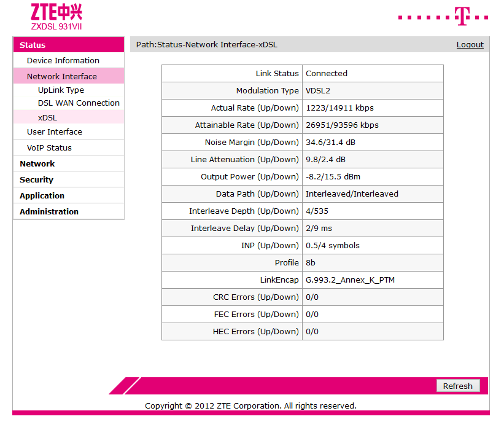The height and width of the screenshot is (427, 504).
Task: Expand the Security section
Action: click(x=36, y=179)
